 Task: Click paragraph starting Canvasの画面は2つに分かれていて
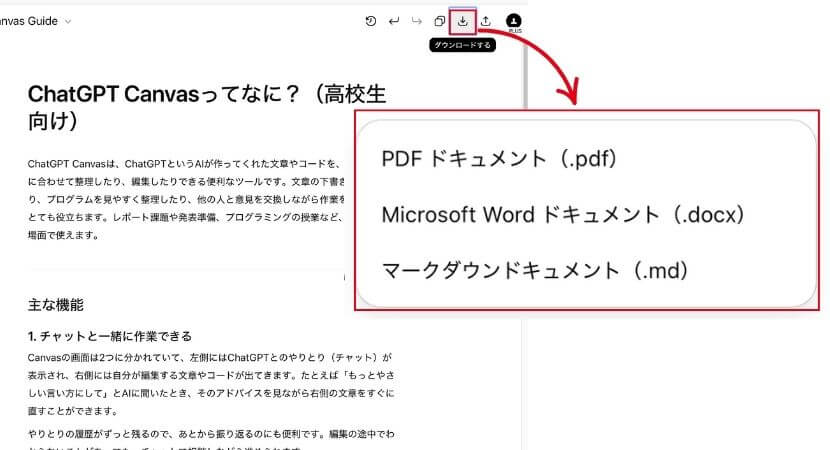(211, 384)
